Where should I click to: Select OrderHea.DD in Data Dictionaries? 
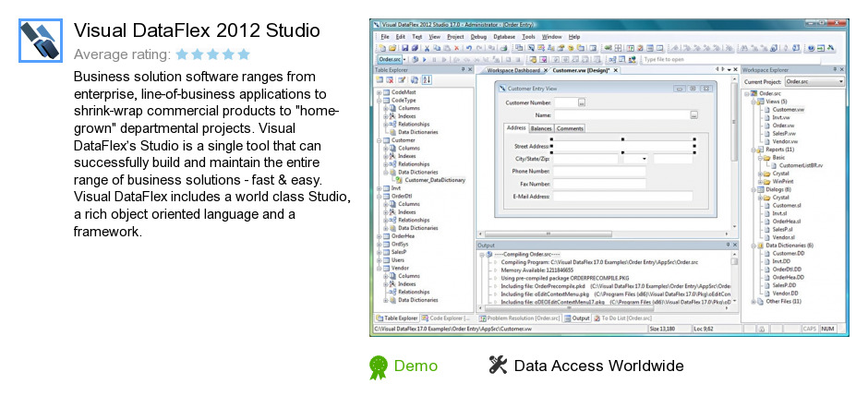point(789,277)
